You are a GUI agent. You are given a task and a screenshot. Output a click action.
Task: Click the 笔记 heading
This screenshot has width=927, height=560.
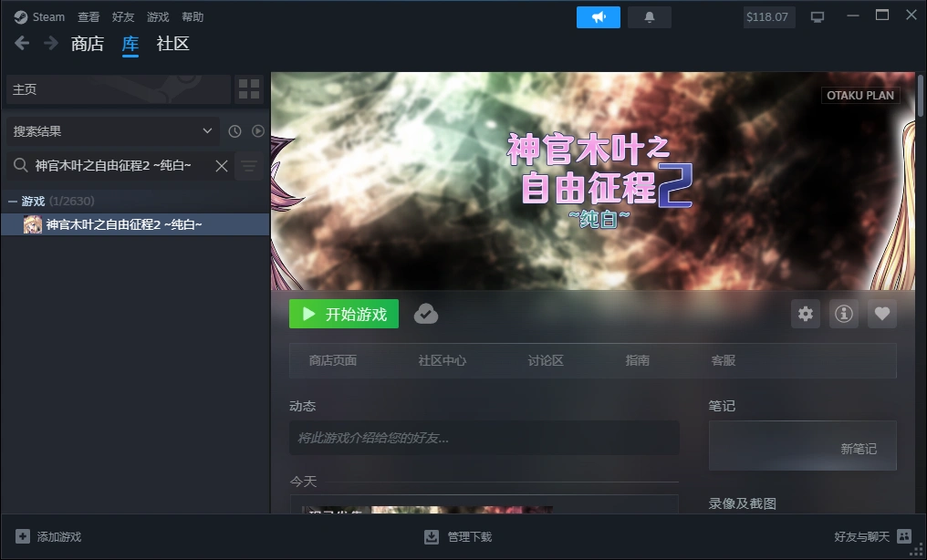pyautogui.click(x=722, y=406)
